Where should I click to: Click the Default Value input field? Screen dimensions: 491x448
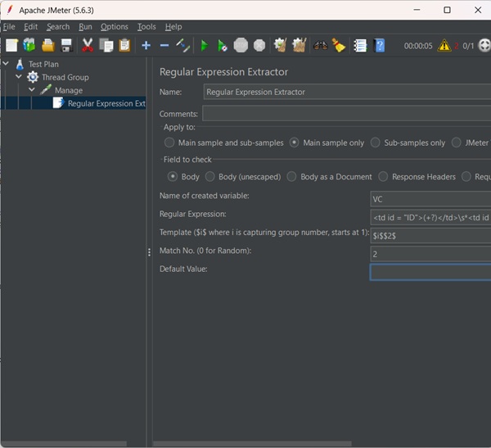pyautogui.click(x=430, y=272)
